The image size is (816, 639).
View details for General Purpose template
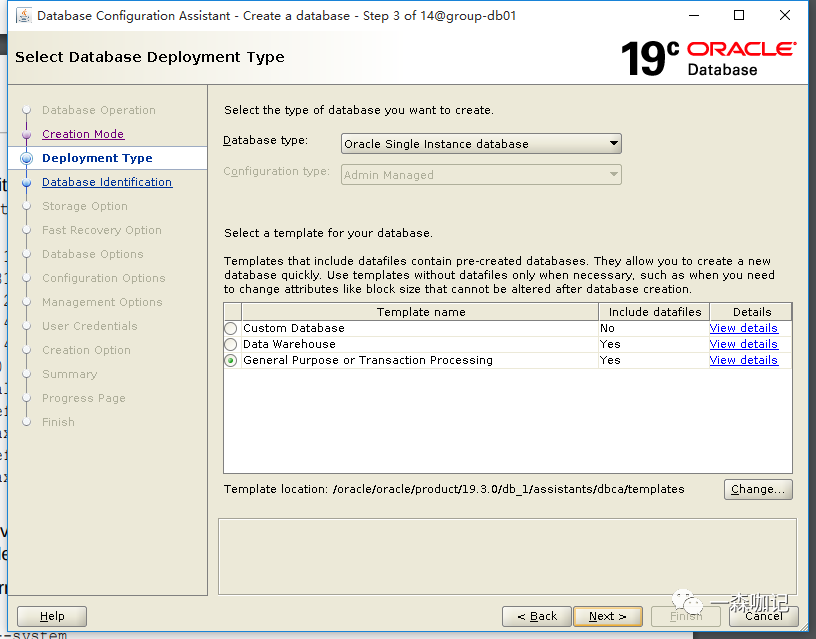point(743,360)
